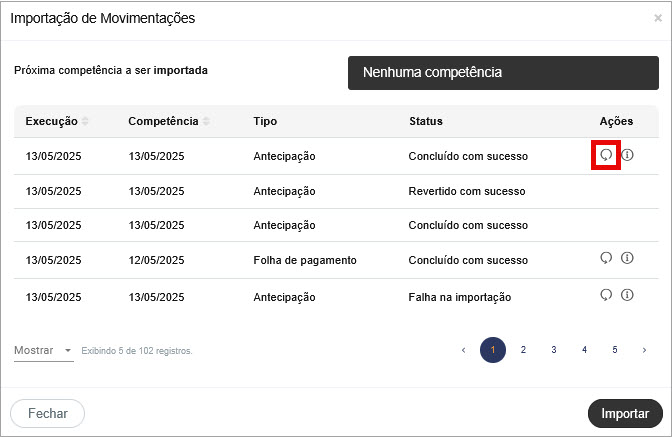Click the Importar button
This screenshot has width=672, height=437.
pos(625,413)
